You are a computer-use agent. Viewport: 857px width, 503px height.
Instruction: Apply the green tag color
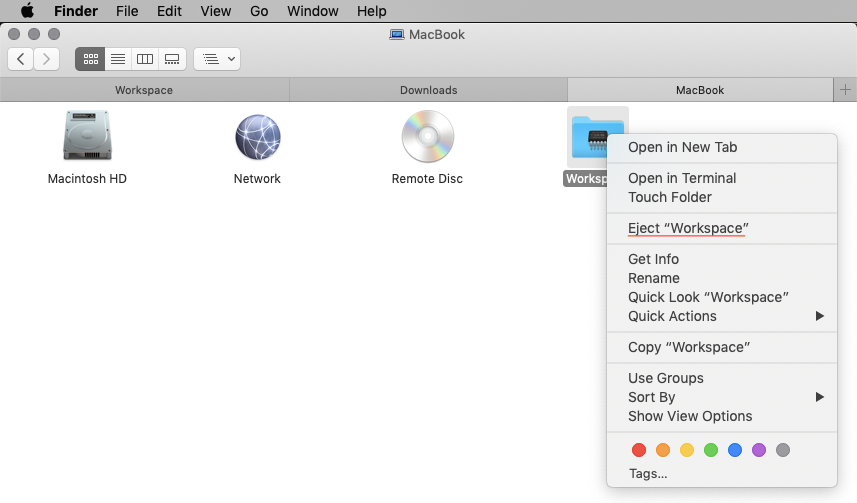coord(711,450)
